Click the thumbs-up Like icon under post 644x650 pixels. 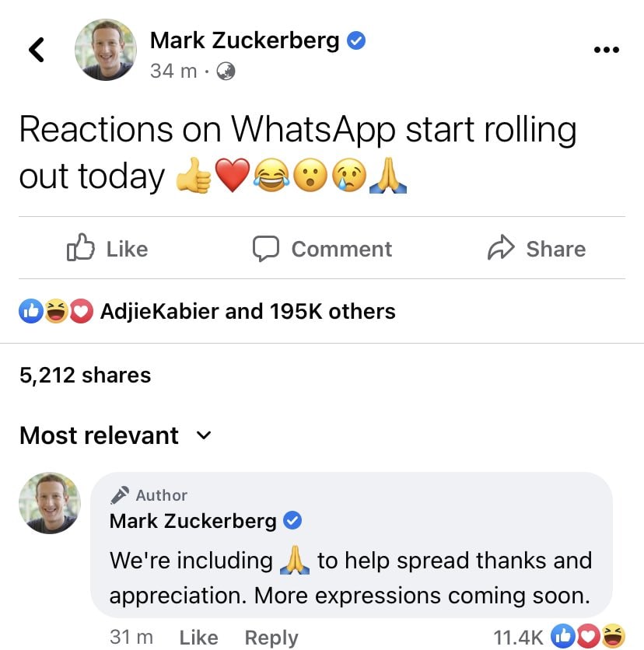coord(80,247)
